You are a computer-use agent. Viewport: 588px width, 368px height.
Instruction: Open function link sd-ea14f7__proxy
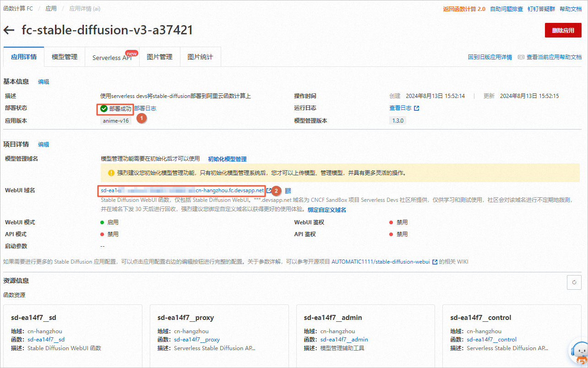pyautogui.click(x=197, y=340)
